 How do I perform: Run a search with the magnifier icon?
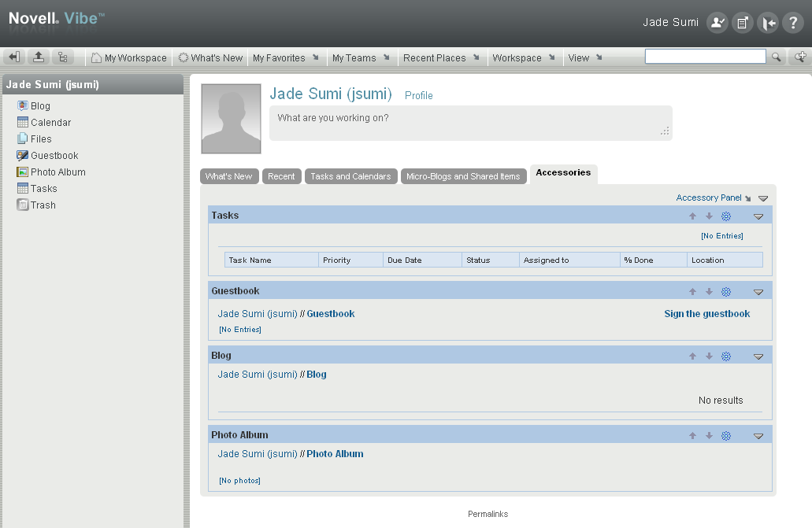775,56
